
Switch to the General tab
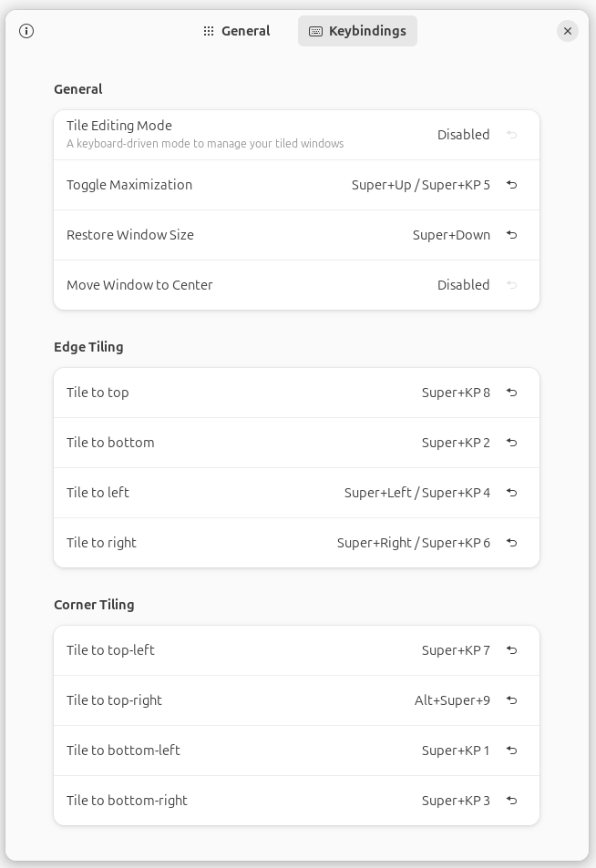coord(236,31)
